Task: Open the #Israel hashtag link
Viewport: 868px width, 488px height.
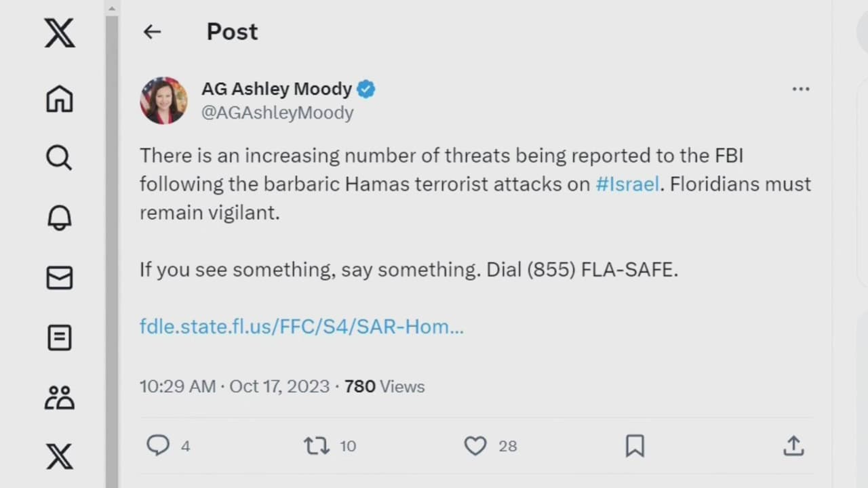Action: click(627, 184)
